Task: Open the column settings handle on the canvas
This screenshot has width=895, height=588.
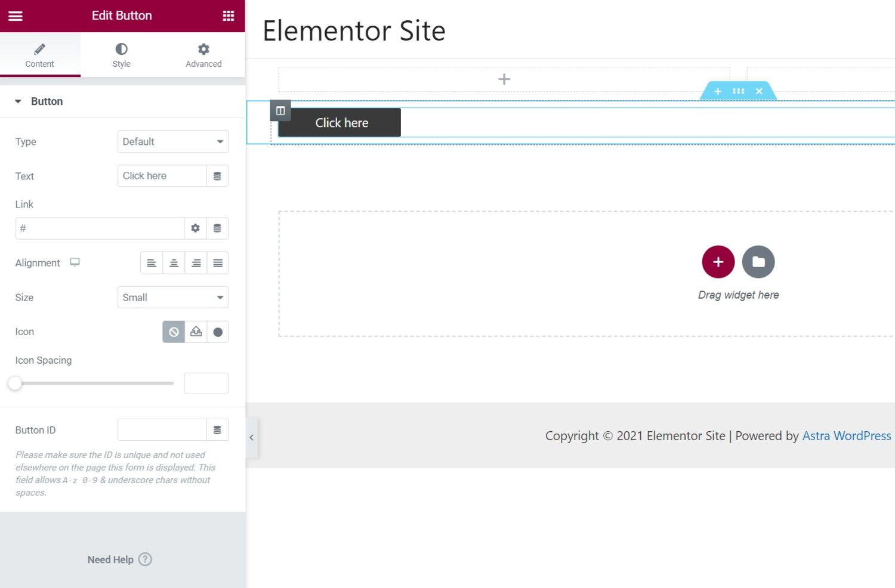Action: [280, 110]
